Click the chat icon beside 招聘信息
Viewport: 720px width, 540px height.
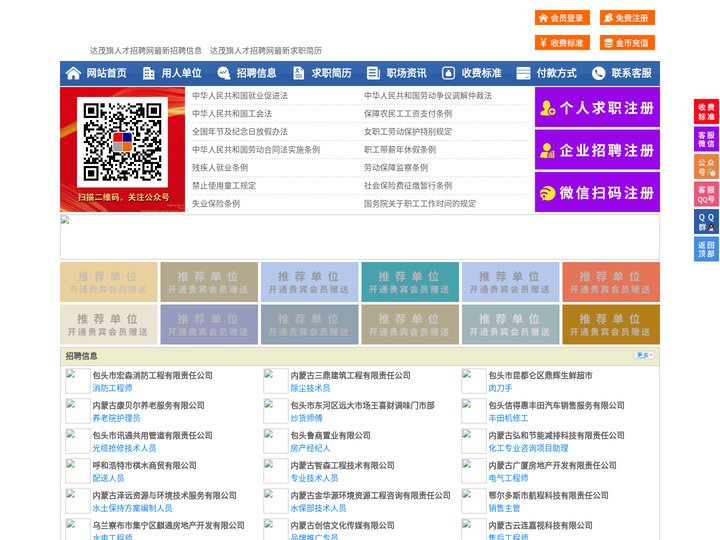[223, 73]
